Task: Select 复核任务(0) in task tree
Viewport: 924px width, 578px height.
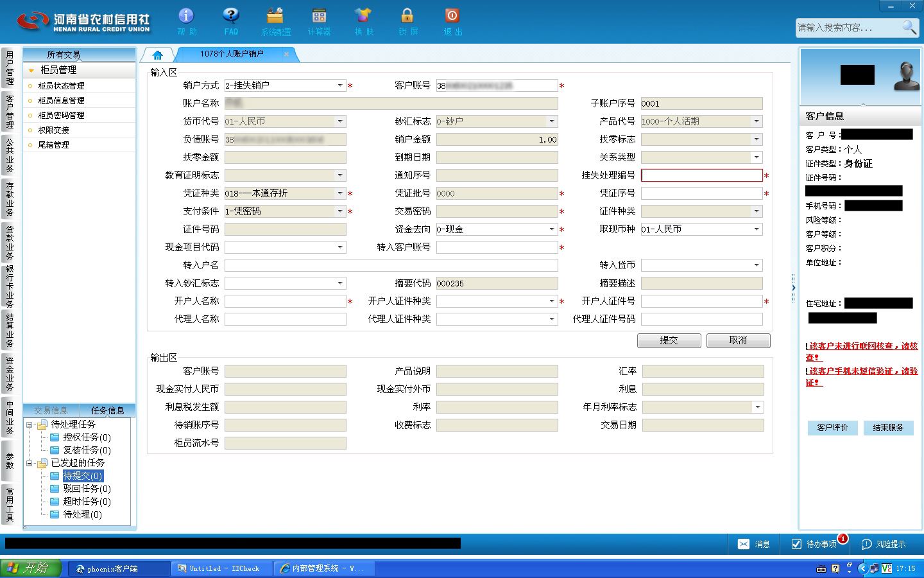Action: [87, 450]
